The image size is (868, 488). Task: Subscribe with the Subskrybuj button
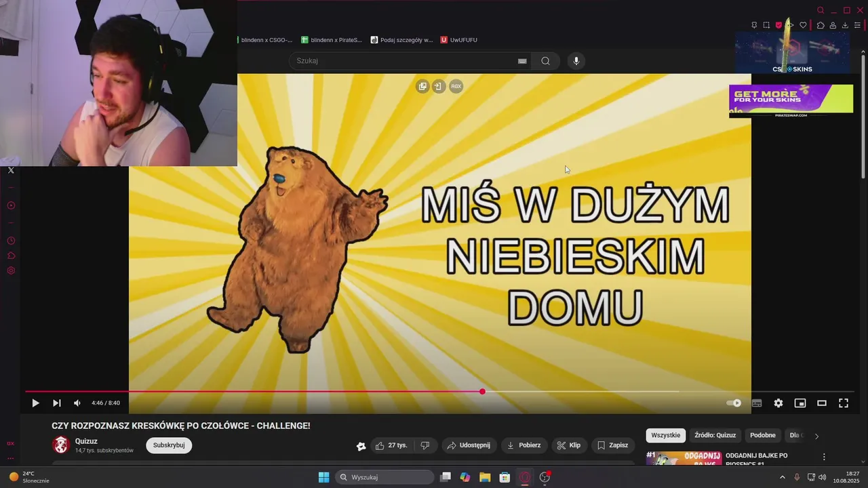click(169, 445)
